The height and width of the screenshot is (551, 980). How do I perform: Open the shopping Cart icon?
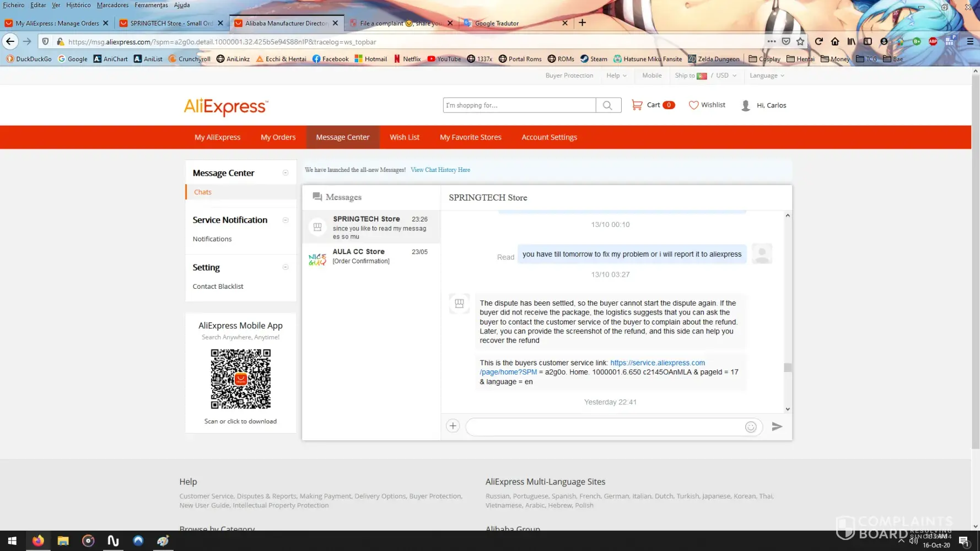point(637,105)
